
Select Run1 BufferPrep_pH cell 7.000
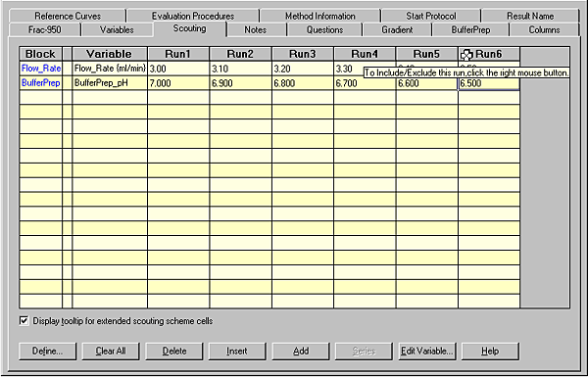178,83
